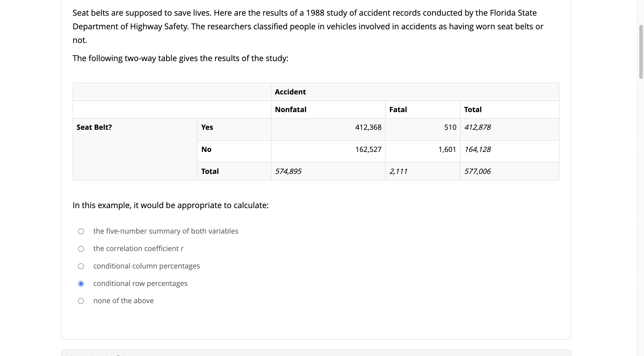Click the selected conditional row percentages radio
The width and height of the screenshot is (644, 356).
point(81,284)
